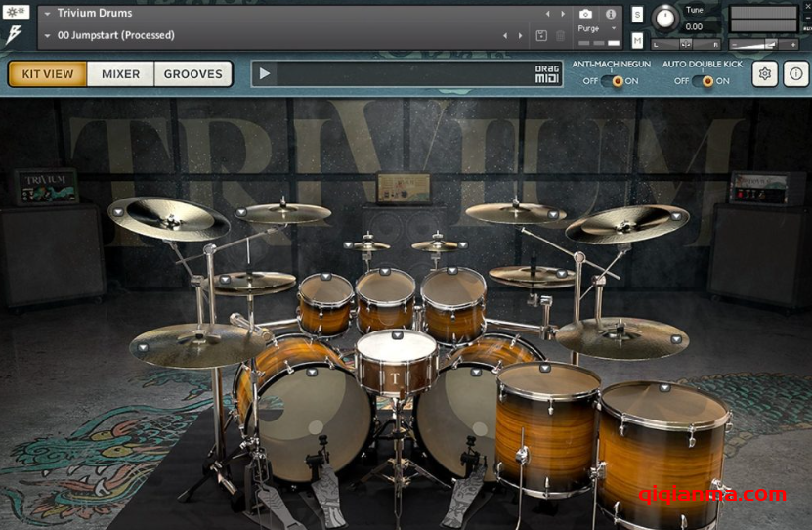Click the plus icon on the volume slider

click(793, 45)
